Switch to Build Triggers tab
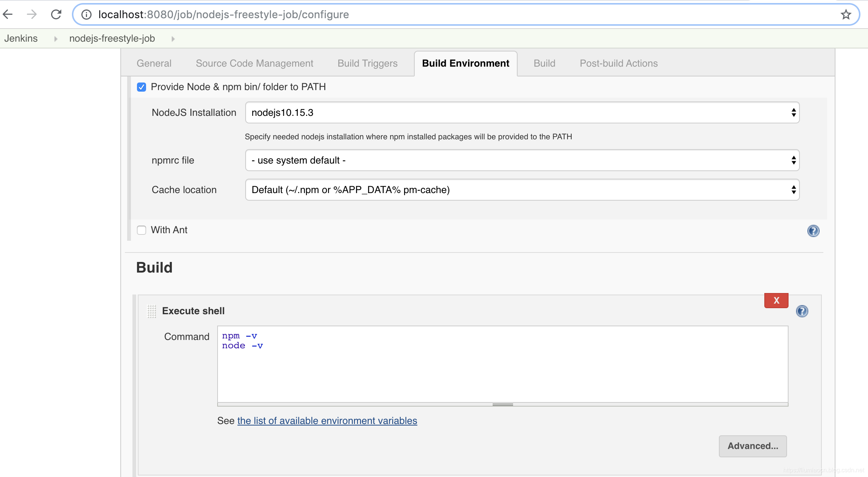Screen dimensions: 868x477 point(367,63)
